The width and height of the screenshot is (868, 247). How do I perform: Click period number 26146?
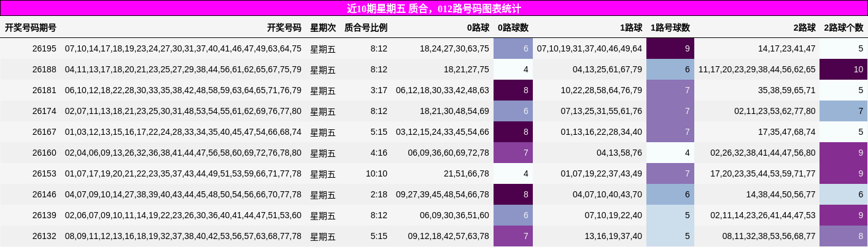[44, 194]
